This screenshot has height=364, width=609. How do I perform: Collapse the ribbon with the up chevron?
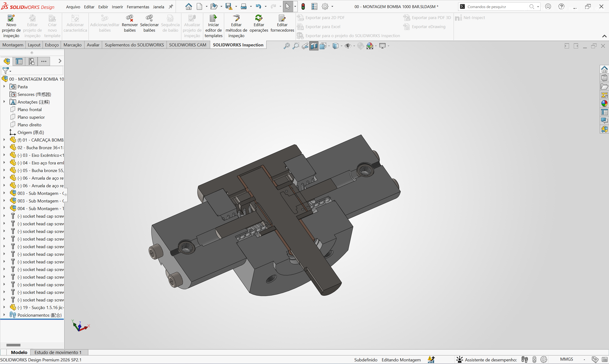click(604, 36)
